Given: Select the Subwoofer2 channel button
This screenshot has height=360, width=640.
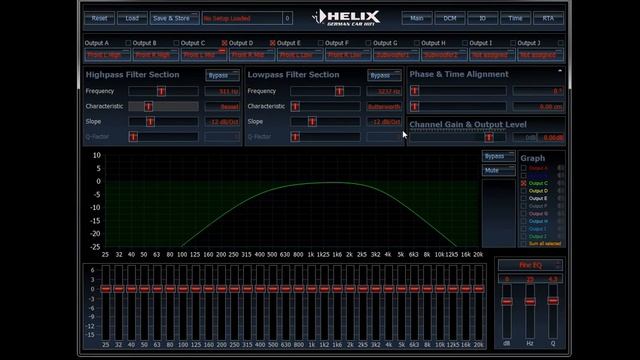Looking at the screenshot, I should (x=444, y=55).
